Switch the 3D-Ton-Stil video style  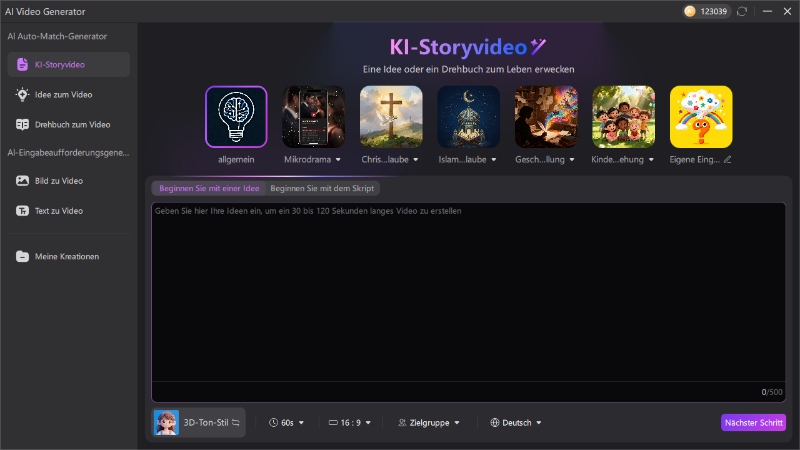236,423
